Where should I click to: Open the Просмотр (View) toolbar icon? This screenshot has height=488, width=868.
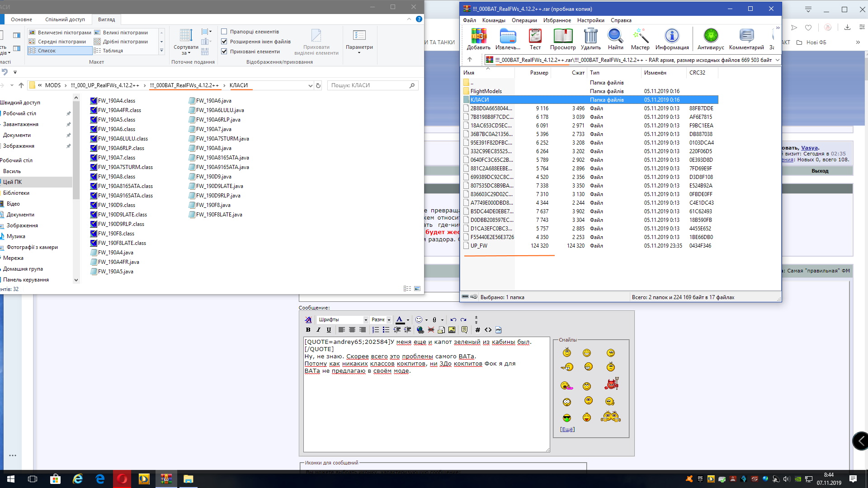[563, 36]
